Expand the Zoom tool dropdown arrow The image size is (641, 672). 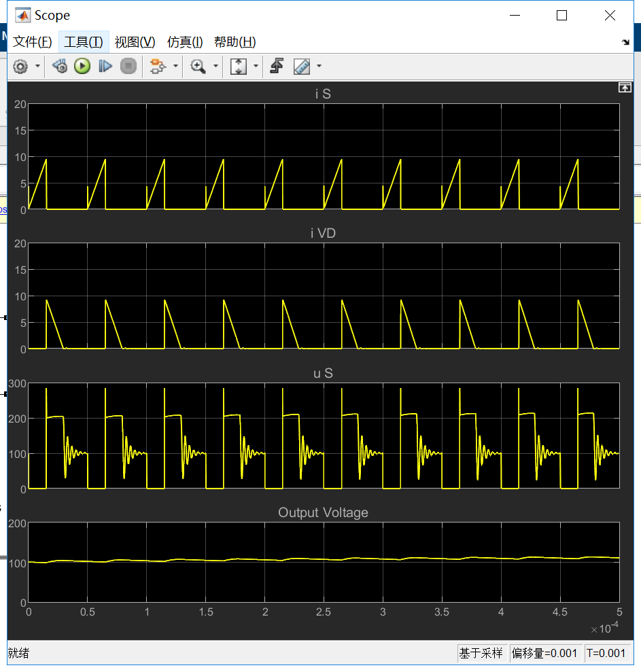point(215,66)
